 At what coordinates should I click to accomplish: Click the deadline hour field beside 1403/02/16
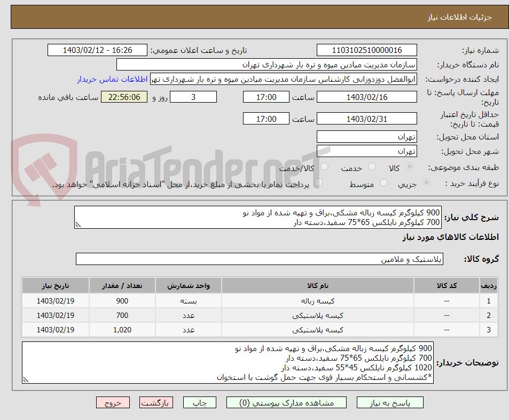click(266, 97)
